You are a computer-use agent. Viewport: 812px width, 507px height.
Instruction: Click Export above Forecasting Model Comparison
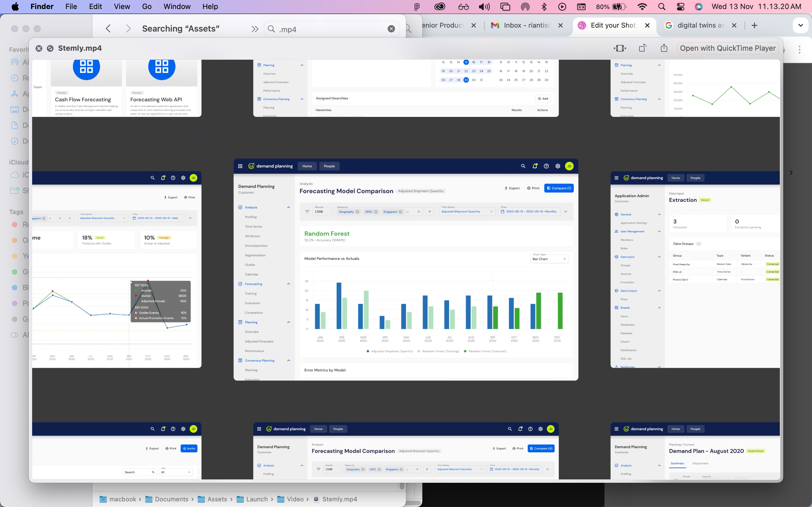[x=512, y=188]
